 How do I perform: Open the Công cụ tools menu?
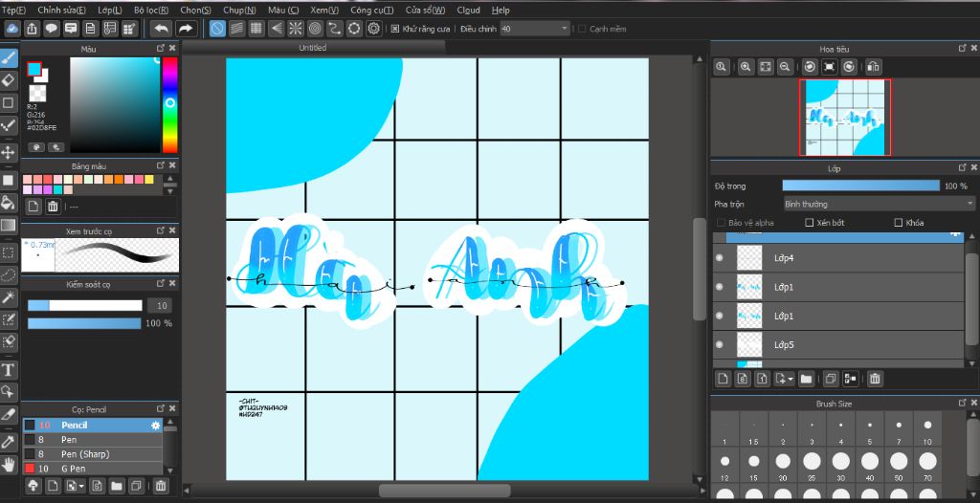[x=372, y=10]
